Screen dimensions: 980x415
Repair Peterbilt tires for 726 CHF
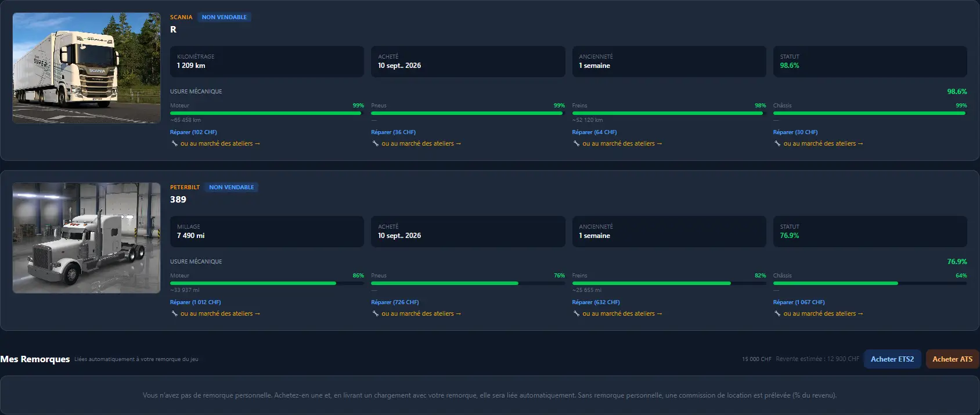(395, 302)
